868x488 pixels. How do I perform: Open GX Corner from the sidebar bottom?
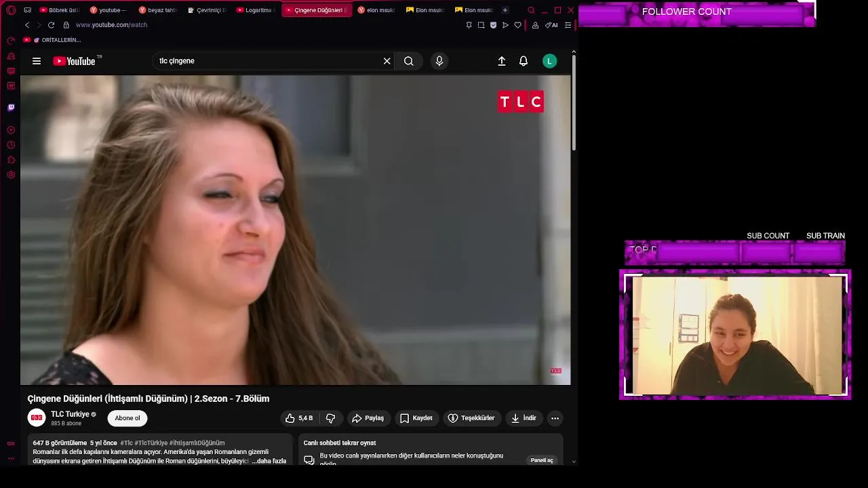coord(11,443)
